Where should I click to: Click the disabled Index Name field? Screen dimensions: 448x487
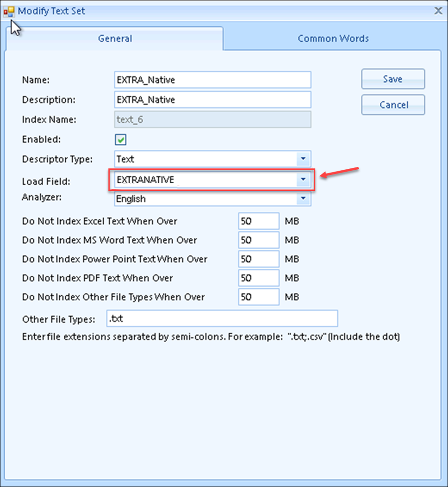[211, 120]
